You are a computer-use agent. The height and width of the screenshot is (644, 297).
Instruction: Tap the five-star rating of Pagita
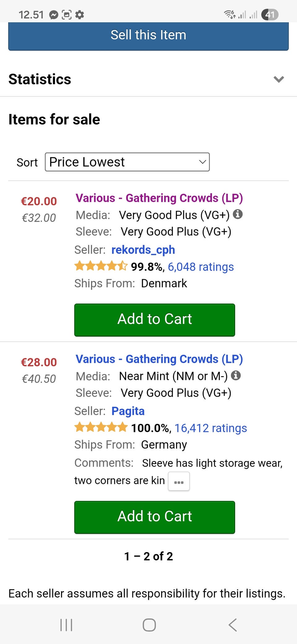(x=101, y=428)
